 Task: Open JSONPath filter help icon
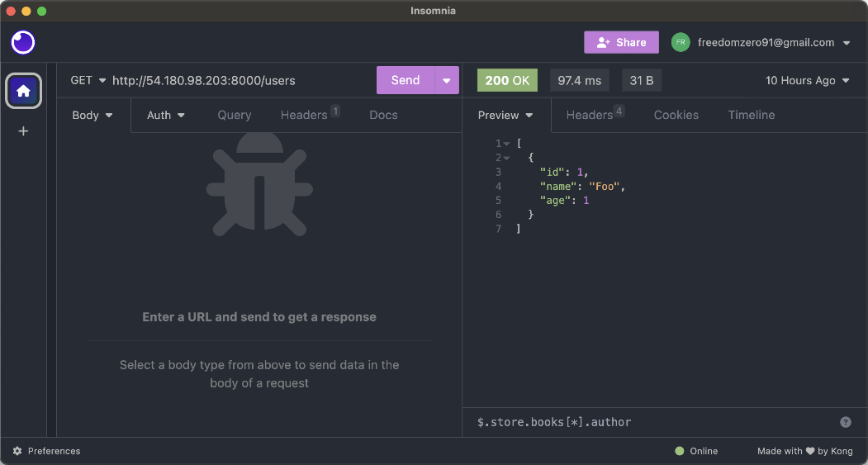[x=846, y=422]
